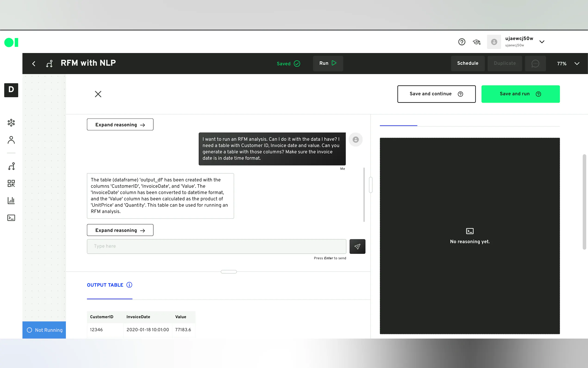This screenshot has height=368, width=588.
Task: Click the green home logo
Action: (x=11, y=42)
